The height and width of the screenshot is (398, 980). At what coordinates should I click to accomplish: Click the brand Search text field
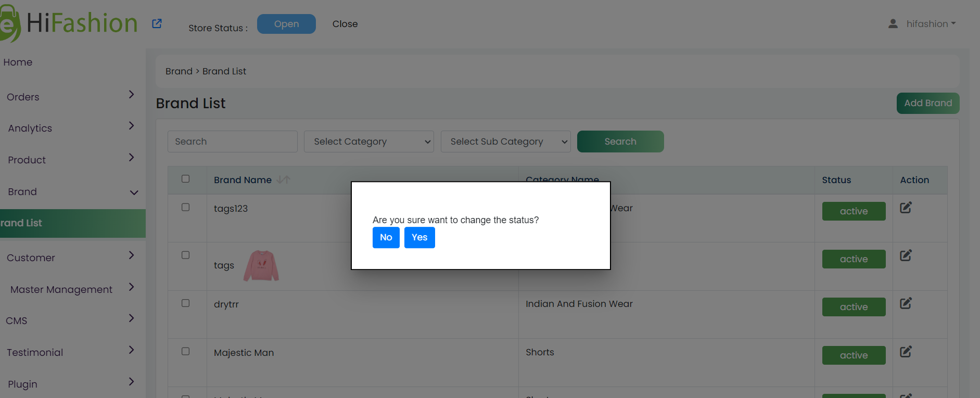[233, 142]
